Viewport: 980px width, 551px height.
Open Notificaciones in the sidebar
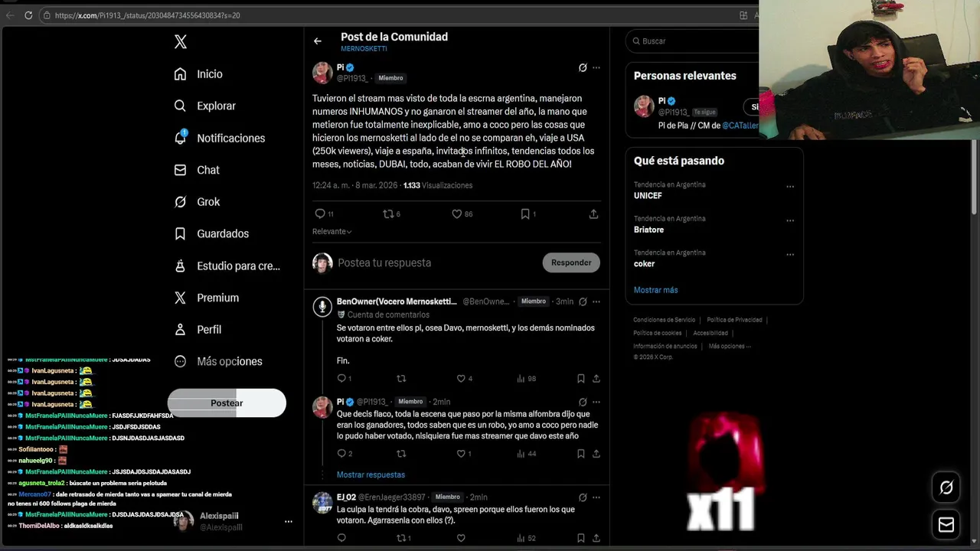coord(219,139)
